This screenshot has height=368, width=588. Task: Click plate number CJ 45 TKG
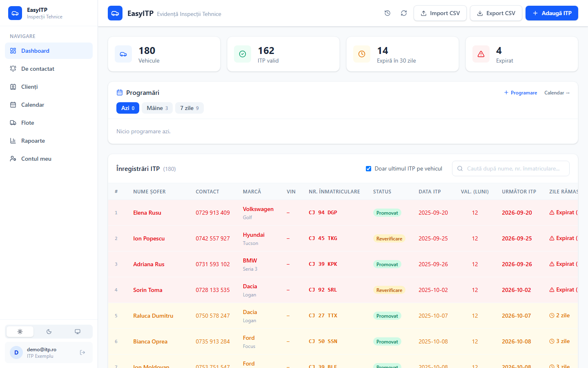(323, 238)
